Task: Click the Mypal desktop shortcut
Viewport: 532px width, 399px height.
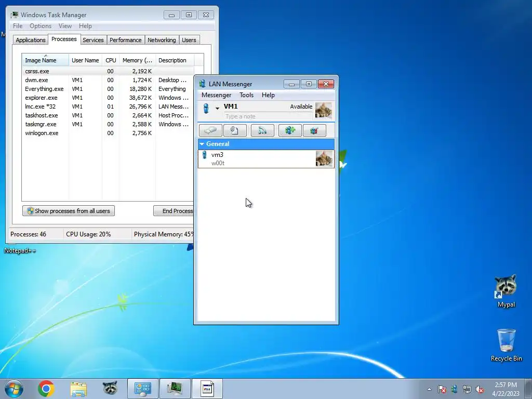Action: point(506,291)
